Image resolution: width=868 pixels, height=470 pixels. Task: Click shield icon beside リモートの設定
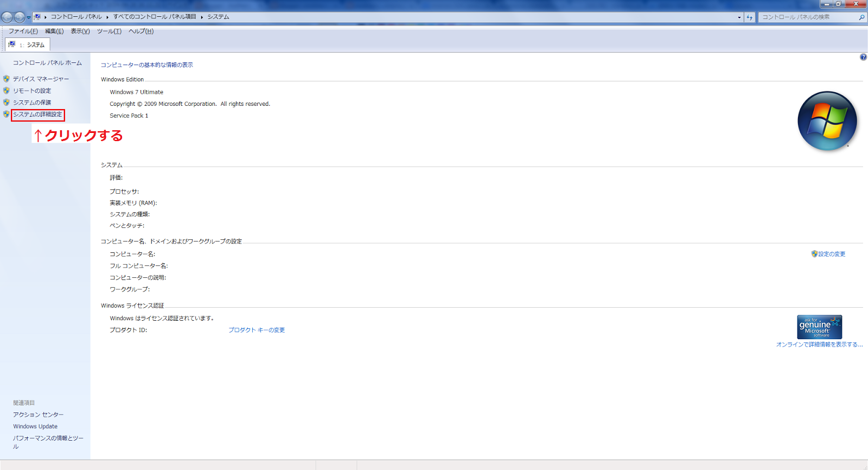7,91
